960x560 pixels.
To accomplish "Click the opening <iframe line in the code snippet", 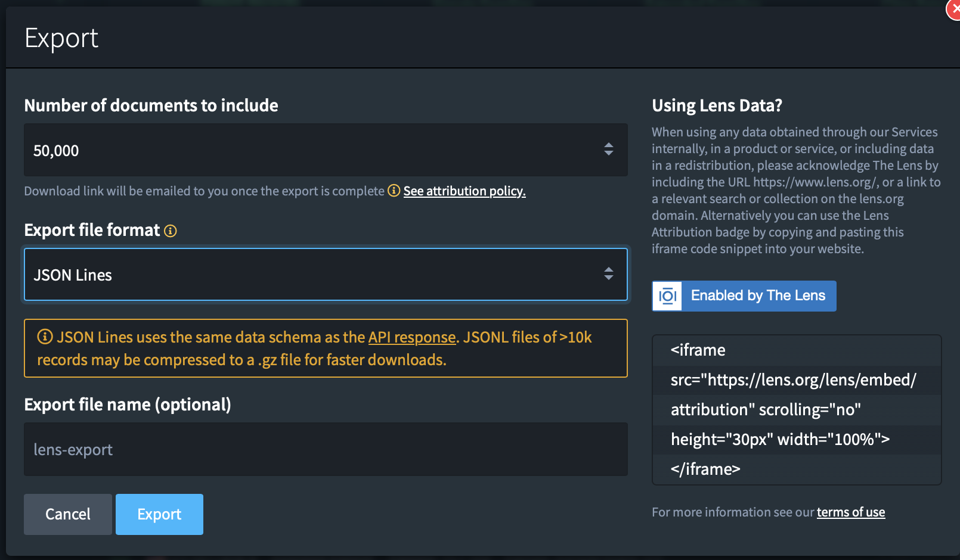I will pos(698,350).
